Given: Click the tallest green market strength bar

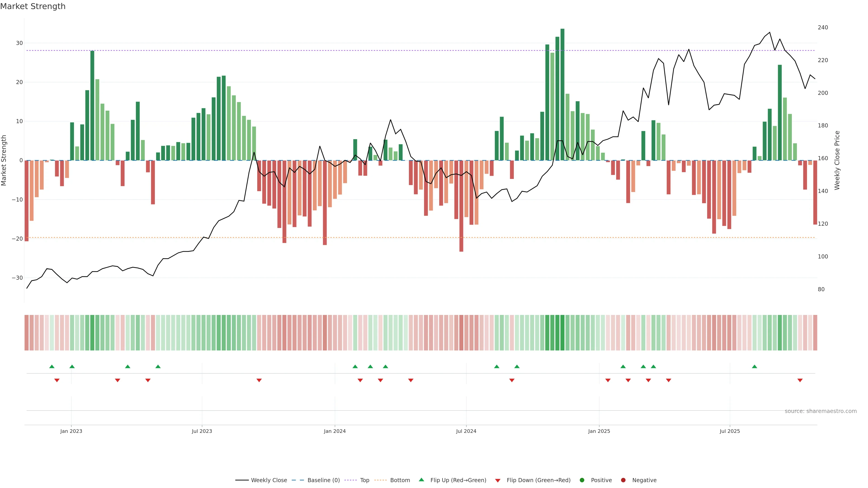Looking at the screenshot, I should (x=562, y=94).
